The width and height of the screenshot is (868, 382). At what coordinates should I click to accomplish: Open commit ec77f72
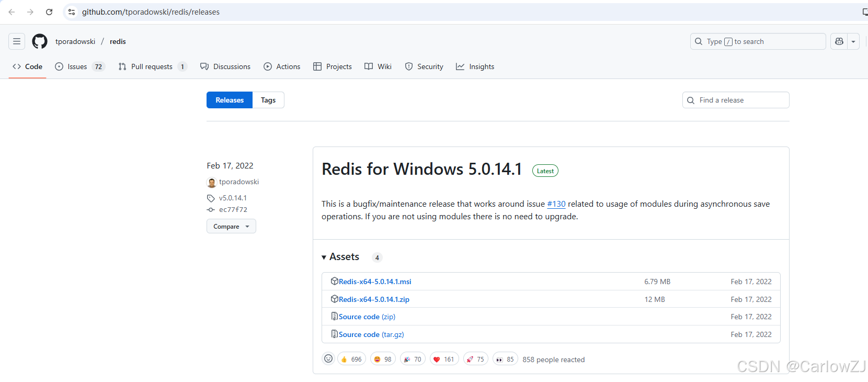(x=233, y=209)
